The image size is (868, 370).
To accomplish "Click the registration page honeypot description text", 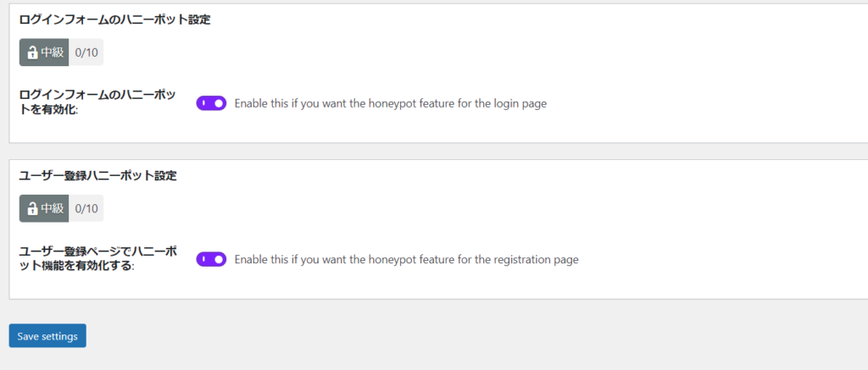I will tap(406, 260).
